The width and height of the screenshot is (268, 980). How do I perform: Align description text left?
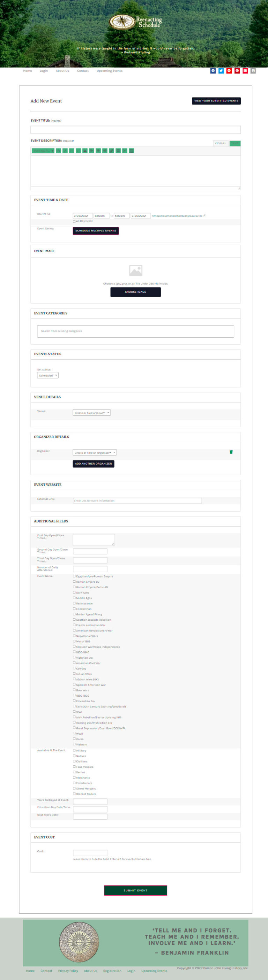(91, 151)
